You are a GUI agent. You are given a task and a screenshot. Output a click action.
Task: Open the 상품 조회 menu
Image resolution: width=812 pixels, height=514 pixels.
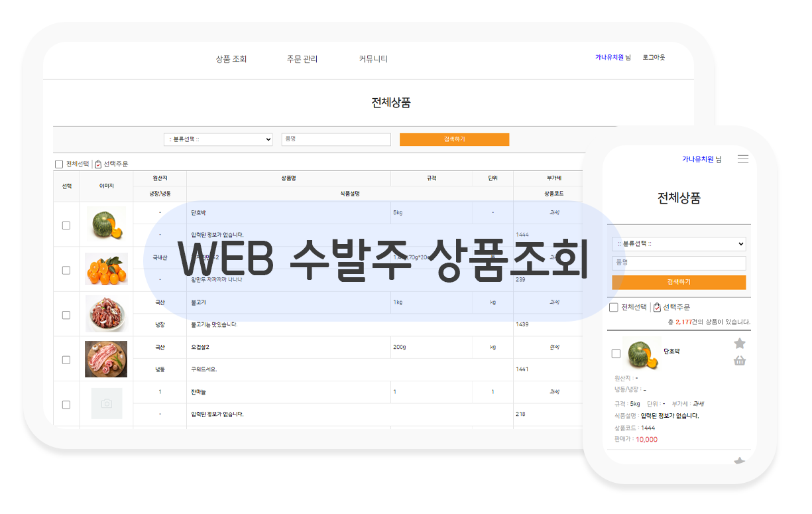(231, 59)
